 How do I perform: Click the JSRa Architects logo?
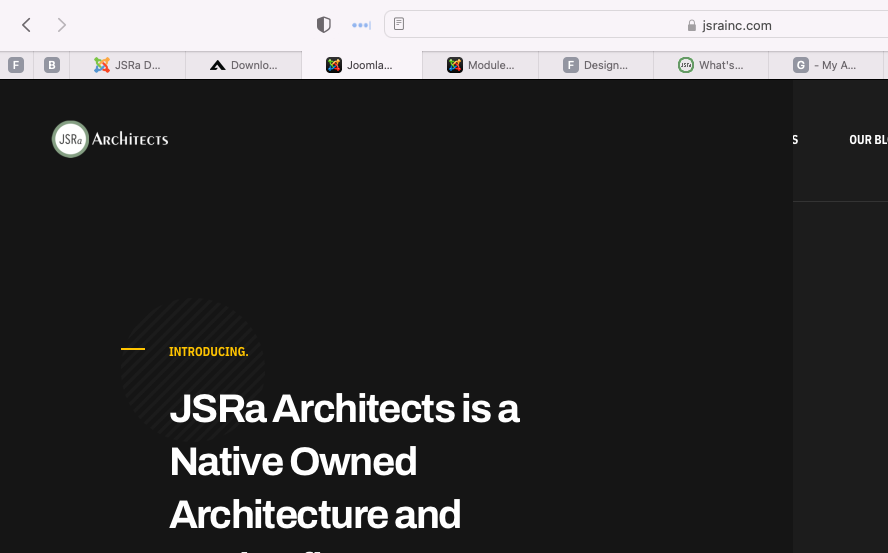[110, 139]
